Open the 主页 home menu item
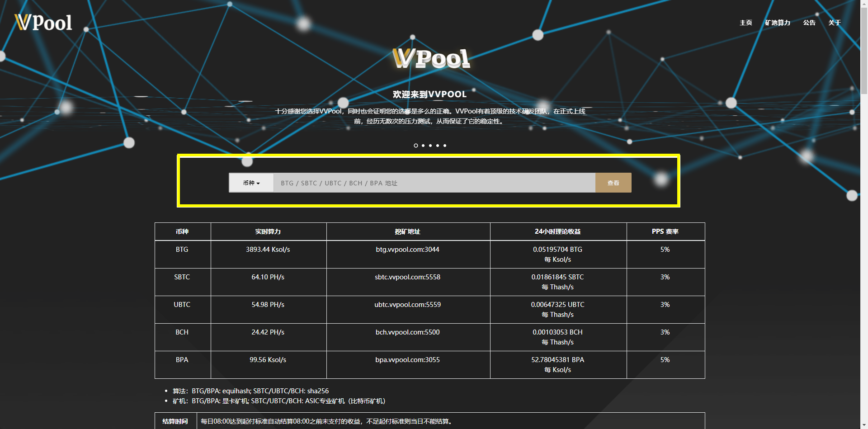 pyautogui.click(x=745, y=23)
